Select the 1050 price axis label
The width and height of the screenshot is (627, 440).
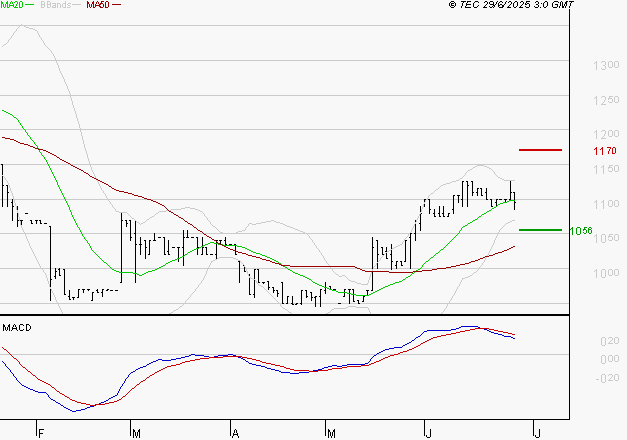[606, 238]
